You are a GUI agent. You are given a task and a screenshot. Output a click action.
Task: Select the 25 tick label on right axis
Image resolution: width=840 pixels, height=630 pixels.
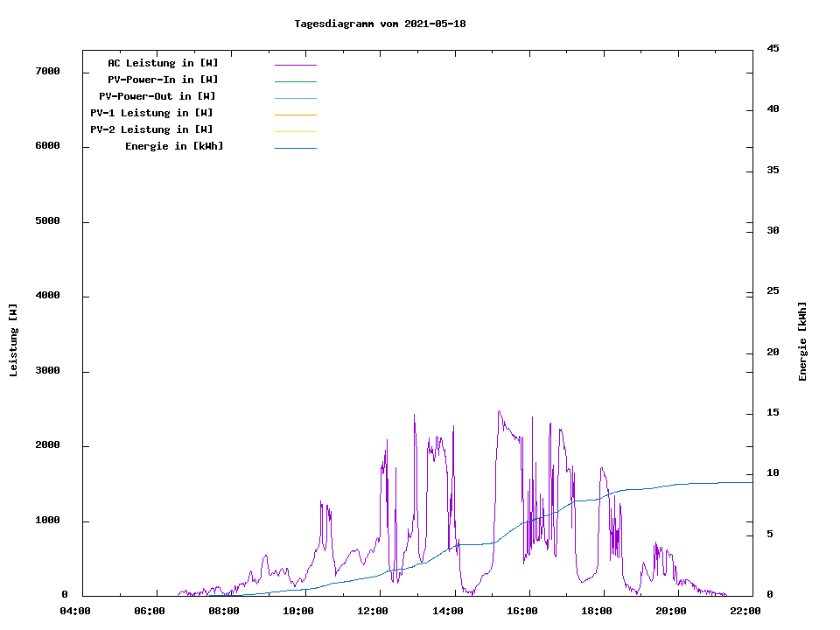click(x=773, y=291)
